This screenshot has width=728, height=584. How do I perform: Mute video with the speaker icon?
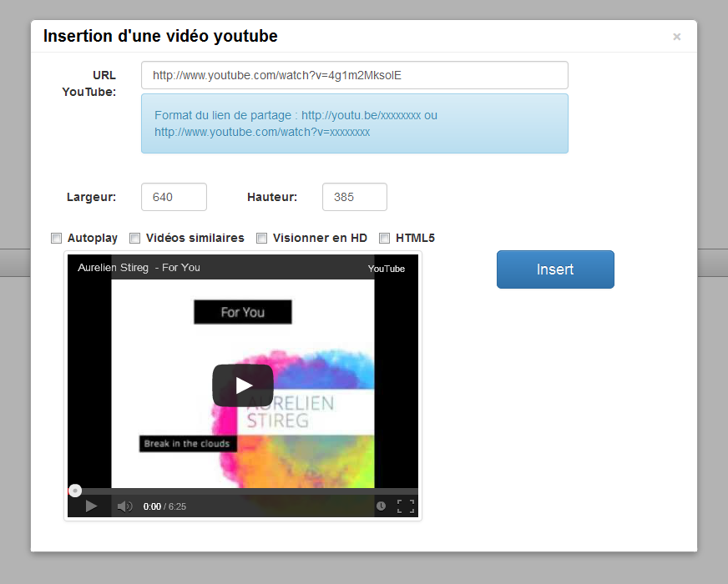(x=124, y=506)
